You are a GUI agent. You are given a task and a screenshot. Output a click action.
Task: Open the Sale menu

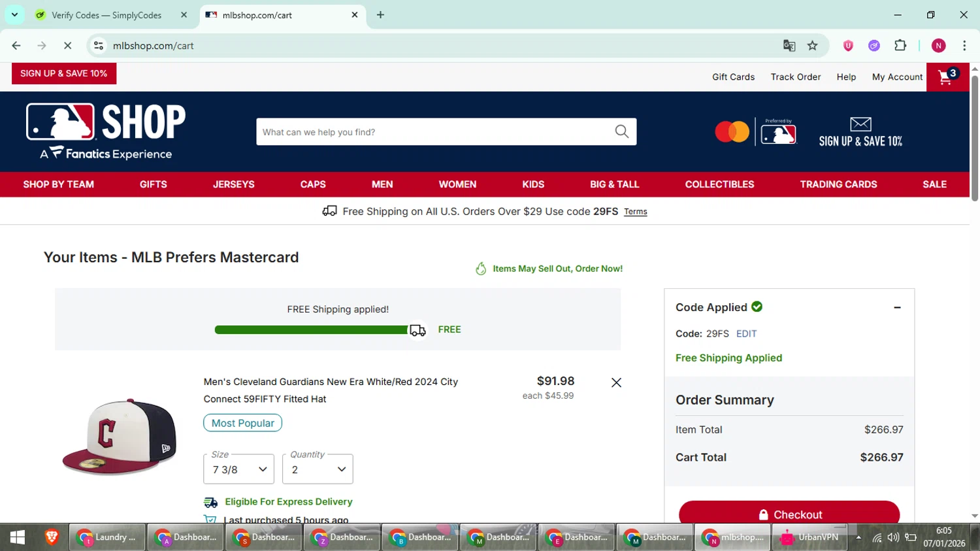tap(934, 184)
